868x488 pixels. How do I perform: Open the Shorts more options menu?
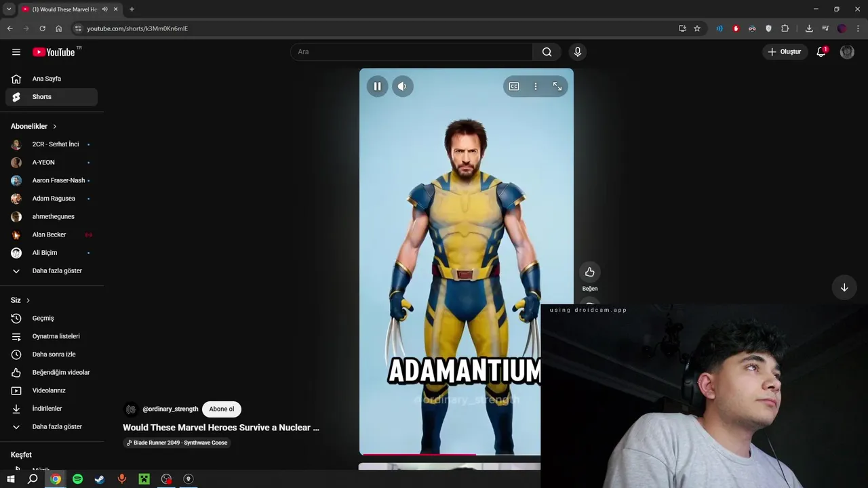click(536, 86)
